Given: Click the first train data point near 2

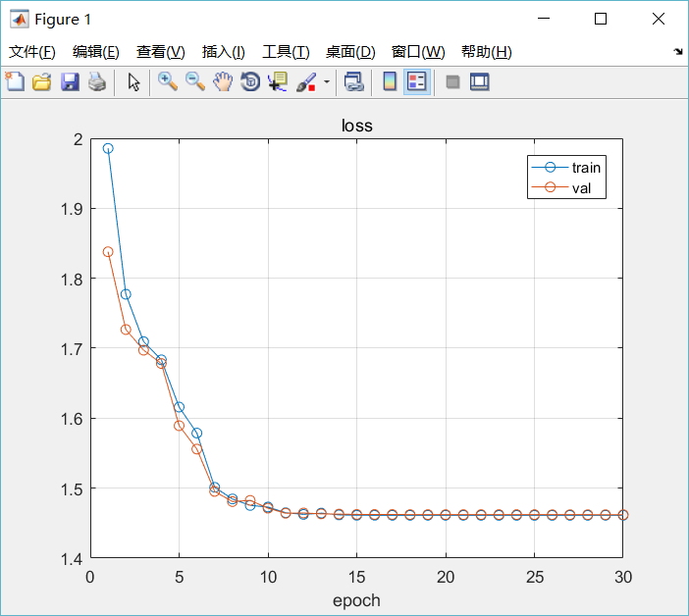Looking at the screenshot, I should 108,148.
